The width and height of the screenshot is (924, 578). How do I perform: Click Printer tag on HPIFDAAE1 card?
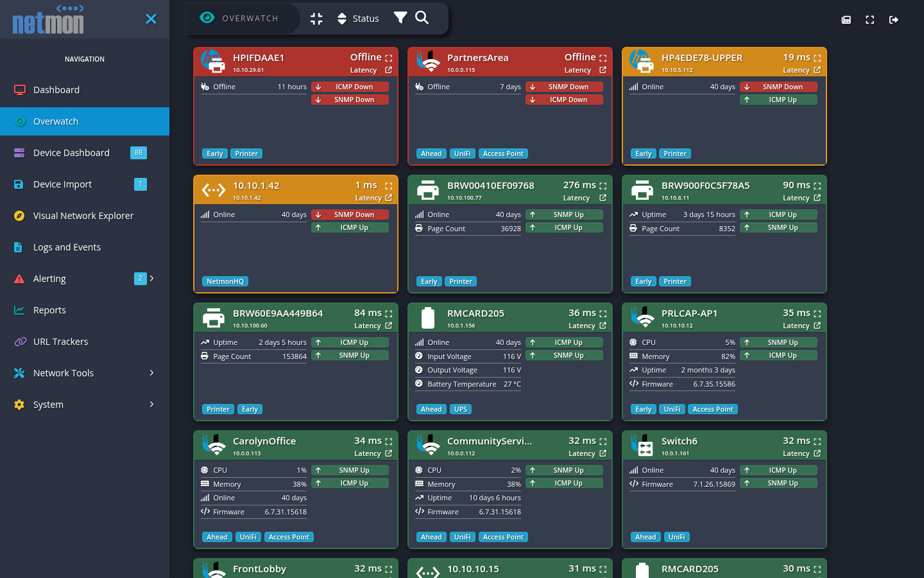click(x=246, y=153)
